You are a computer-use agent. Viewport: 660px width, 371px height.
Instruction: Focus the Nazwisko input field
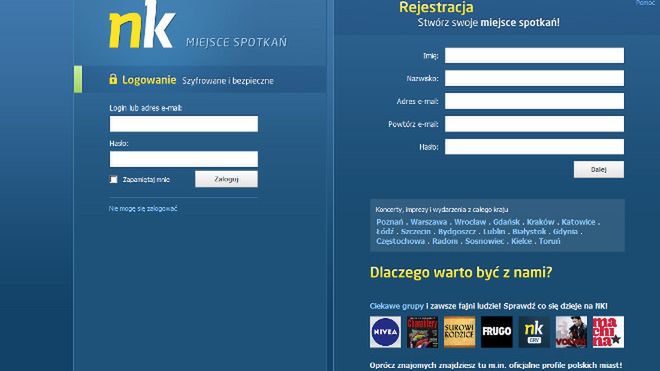535,78
